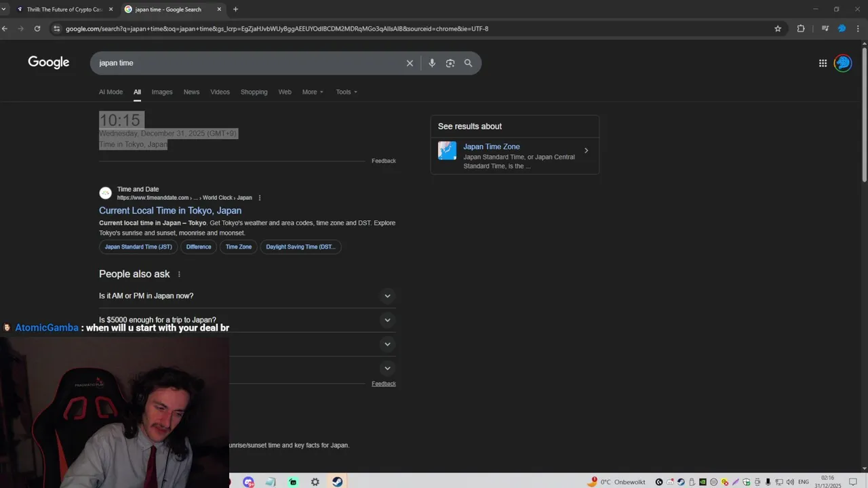Open the Google logo homepage link
The height and width of the screenshot is (488, 868).
[x=49, y=62]
